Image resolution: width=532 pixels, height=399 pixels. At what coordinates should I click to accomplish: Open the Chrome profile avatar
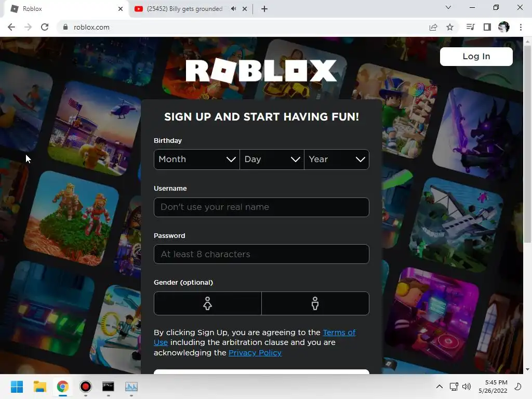coord(504,27)
